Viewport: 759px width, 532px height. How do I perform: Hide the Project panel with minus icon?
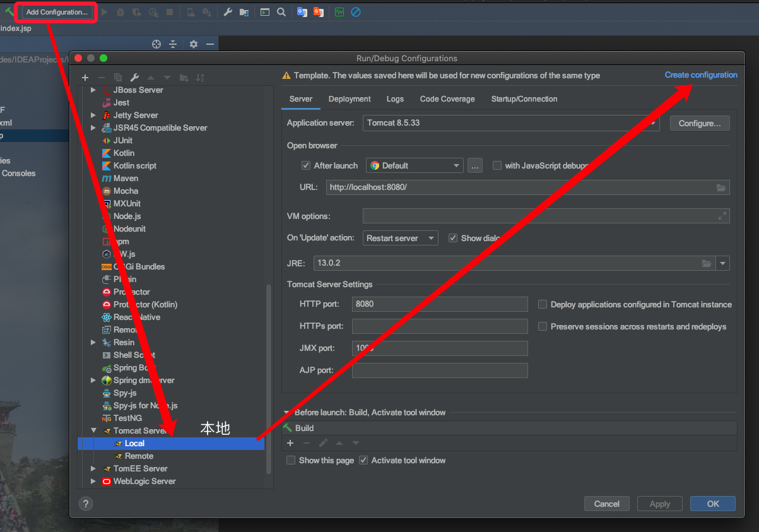tap(210, 44)
